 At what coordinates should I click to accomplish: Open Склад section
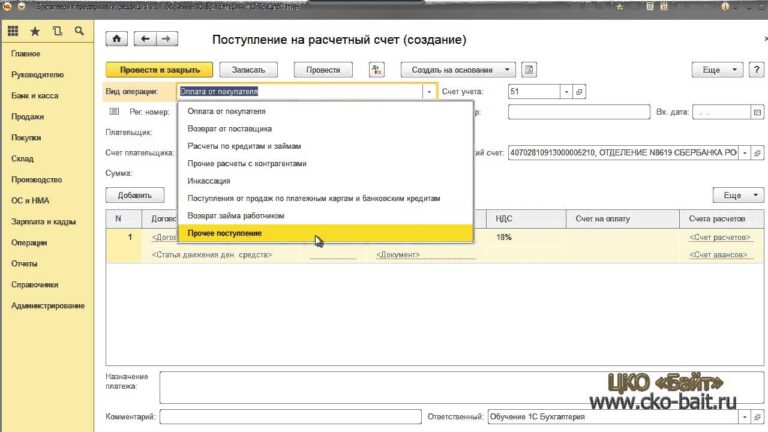(22, 159)
